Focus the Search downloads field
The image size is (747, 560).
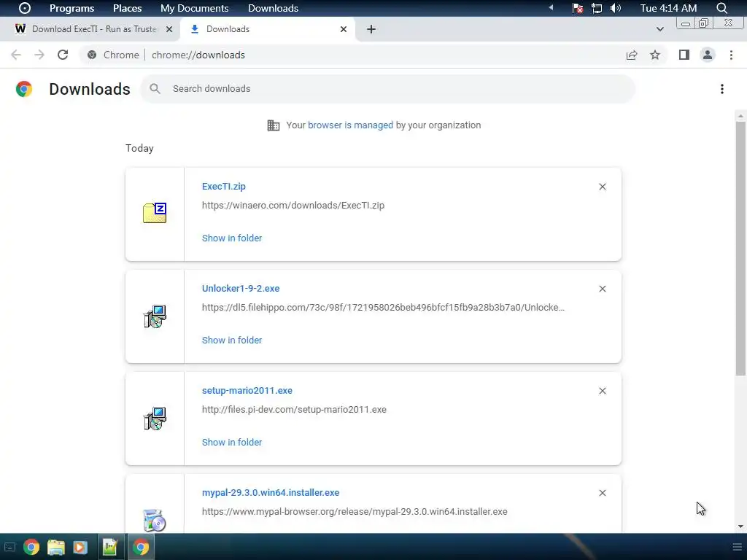(388, 89)
